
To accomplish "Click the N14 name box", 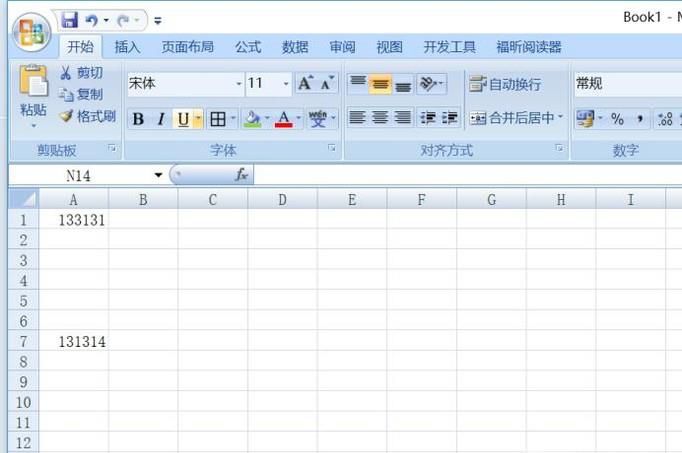I will coord(79,176).
